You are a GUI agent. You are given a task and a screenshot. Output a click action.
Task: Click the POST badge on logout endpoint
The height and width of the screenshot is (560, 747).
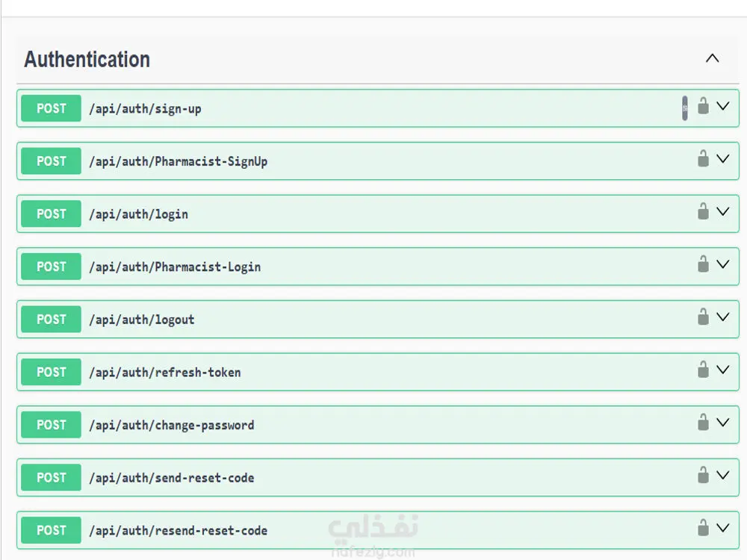(51, 320)
